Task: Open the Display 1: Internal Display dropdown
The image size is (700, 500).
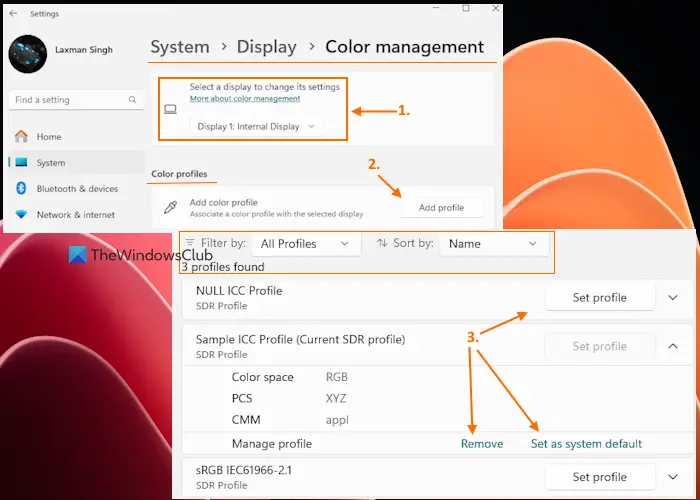Action: pos(256,126)
